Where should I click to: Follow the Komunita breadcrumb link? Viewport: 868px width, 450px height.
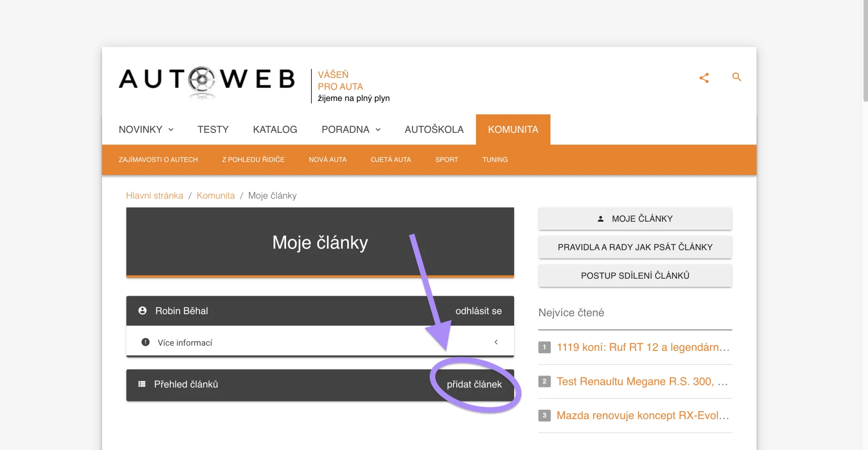click(x=216, y=195)
